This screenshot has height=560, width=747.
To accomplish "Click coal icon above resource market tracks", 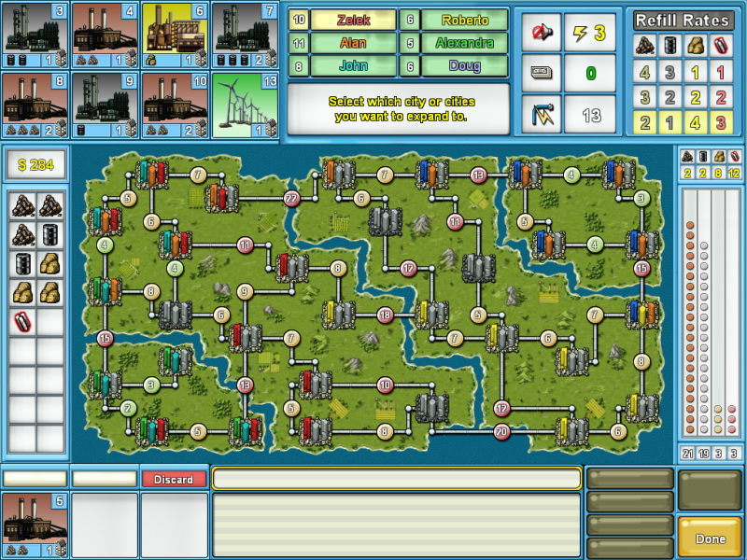I will pos(687,157).
